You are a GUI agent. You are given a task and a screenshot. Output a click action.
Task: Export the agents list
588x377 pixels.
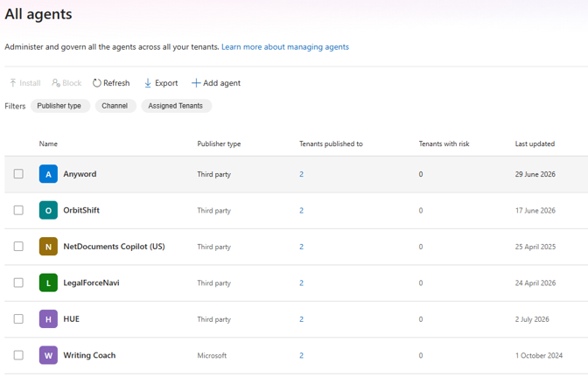point(161,83)
